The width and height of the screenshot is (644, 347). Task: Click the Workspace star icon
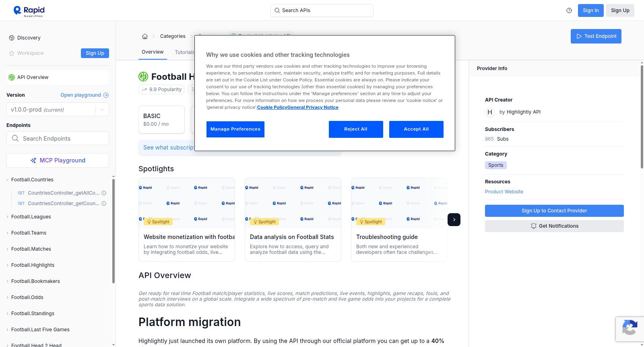pos(12,53)
